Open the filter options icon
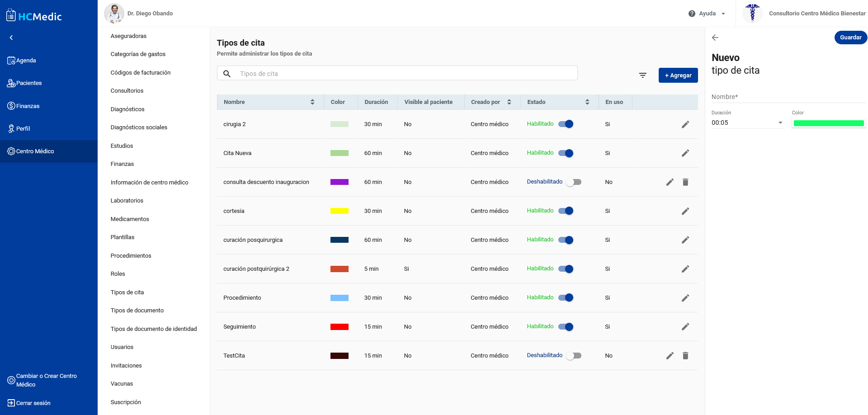The width and height of the screenshot is (868, 415). [x=642, y=75]
